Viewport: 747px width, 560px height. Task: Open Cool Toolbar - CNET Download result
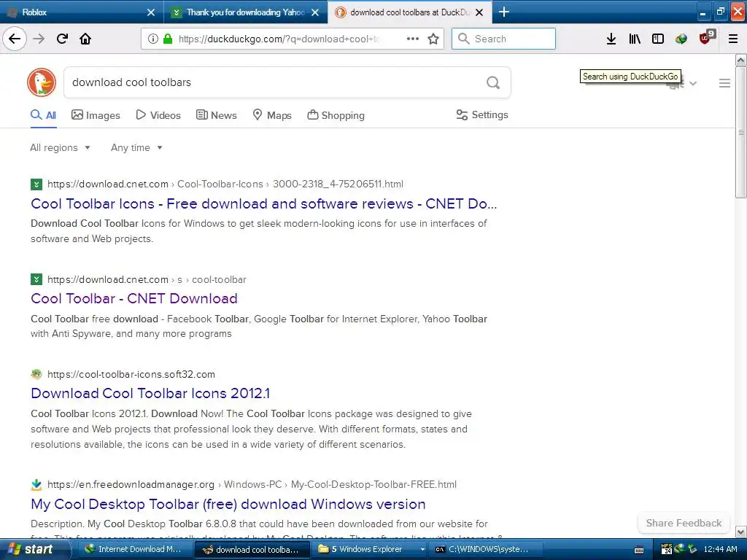click(134, 298)
